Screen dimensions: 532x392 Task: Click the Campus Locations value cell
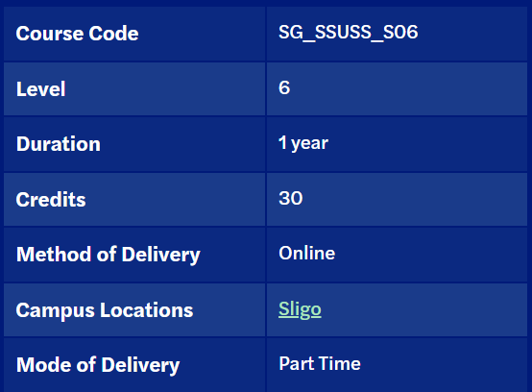[397, 310]
